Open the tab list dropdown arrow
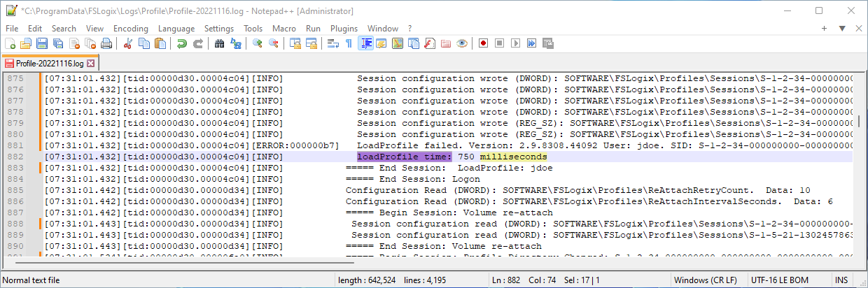 (842, 28)
